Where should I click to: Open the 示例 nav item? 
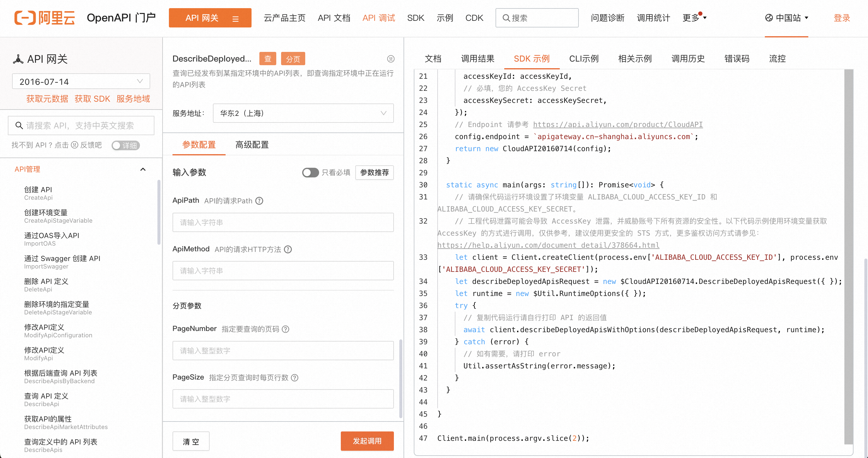tap(445, 18)
